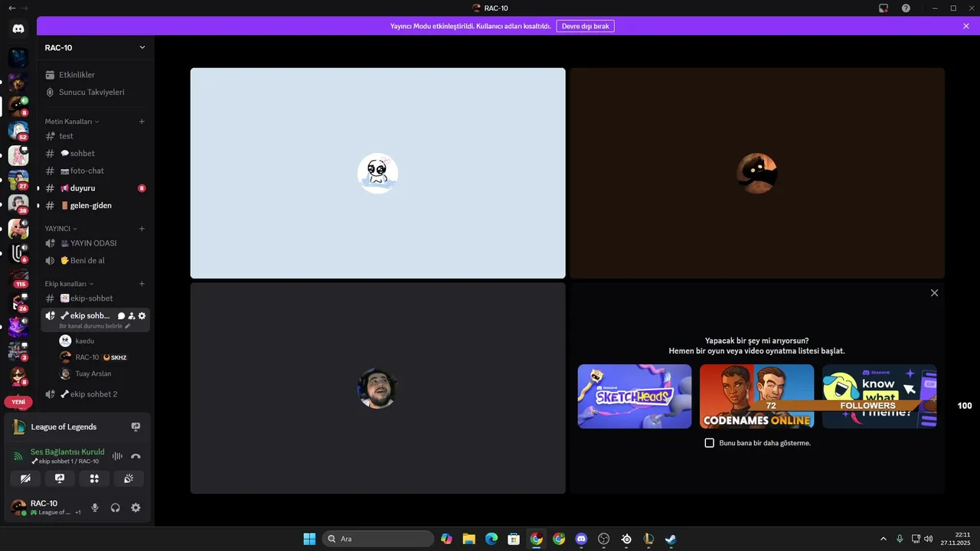Start an activity from voice panel
Image resolution: width=980 pixels, height=551 pixels.
(x=94, y=478)
